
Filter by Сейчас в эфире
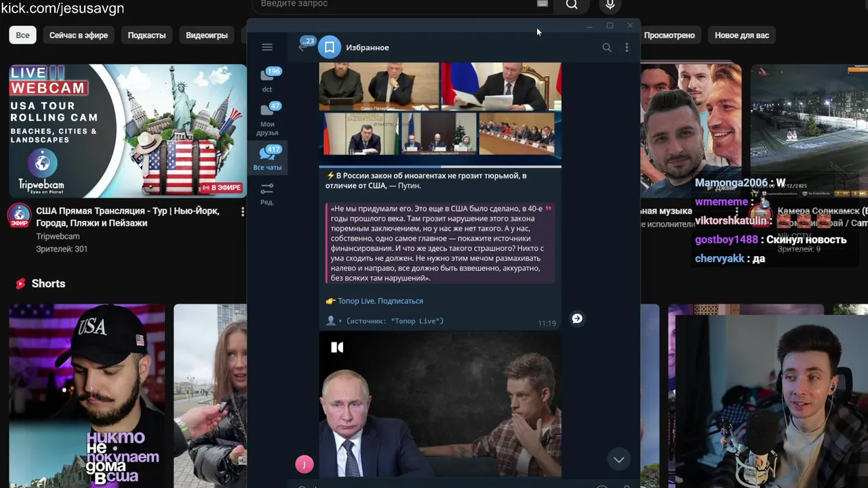[79, 35]
